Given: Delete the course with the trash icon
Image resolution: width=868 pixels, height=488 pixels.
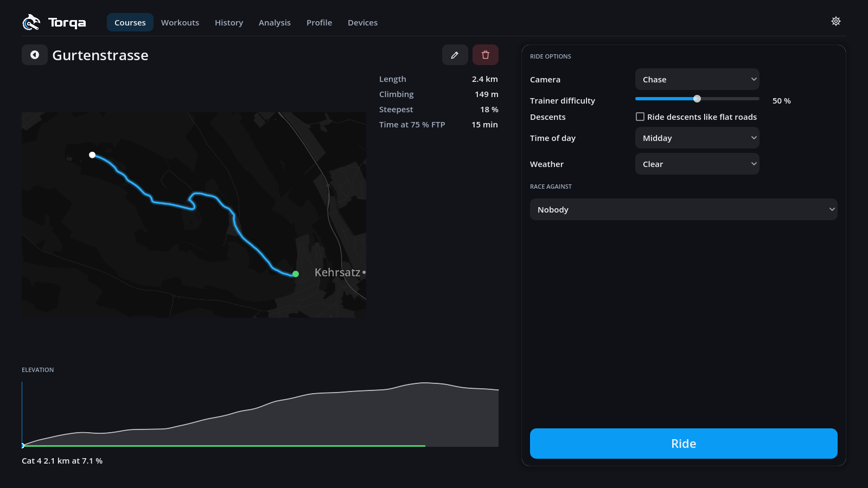Looking at the screenshot, I should [x=486, y=55].
